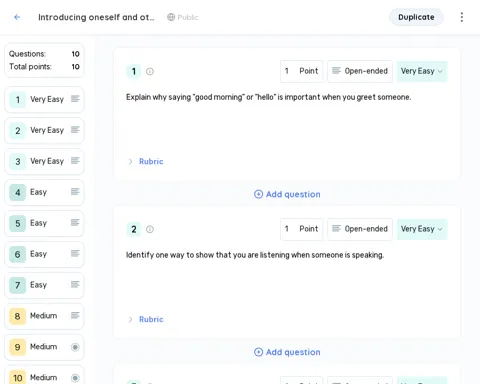Select question 3 Very Easy in sidebar
480x384 pixels.
[44, 161]
